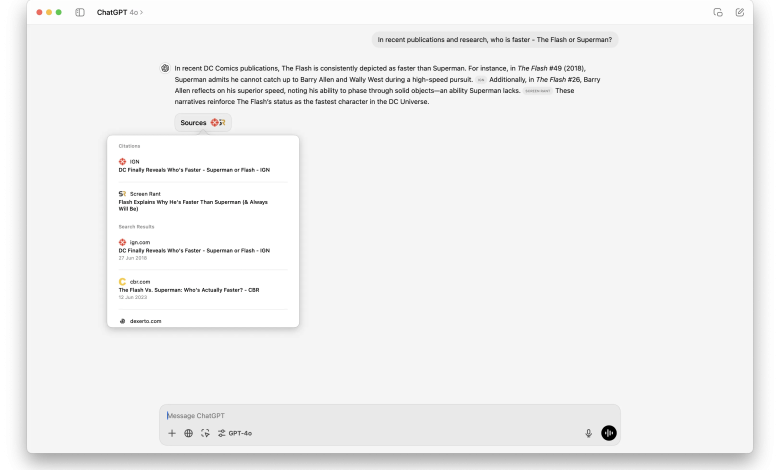780x470 pixels.
Task: Click the Screen Rant SR favicon
Action: coord(122,193)
